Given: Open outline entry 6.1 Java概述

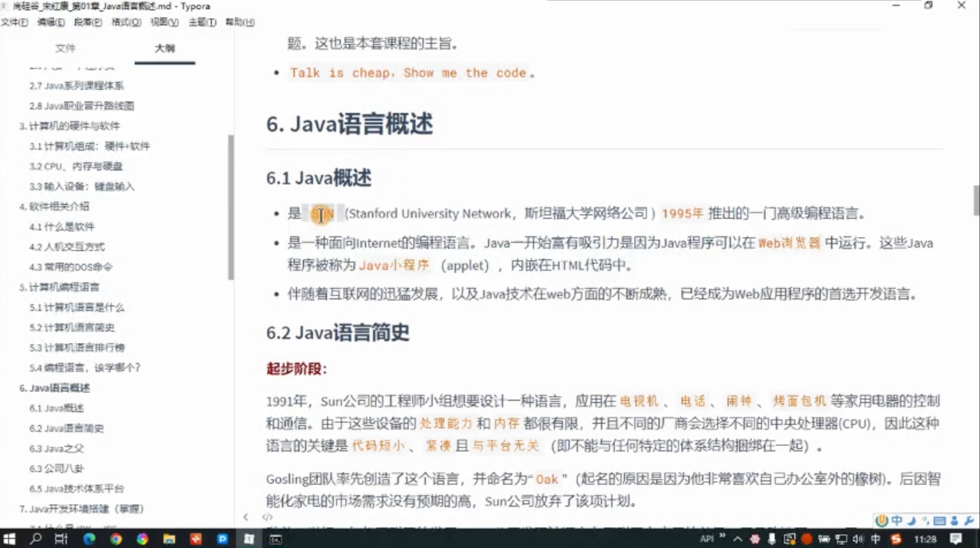Looking at the screenshot, I should (x=56, y=408).
